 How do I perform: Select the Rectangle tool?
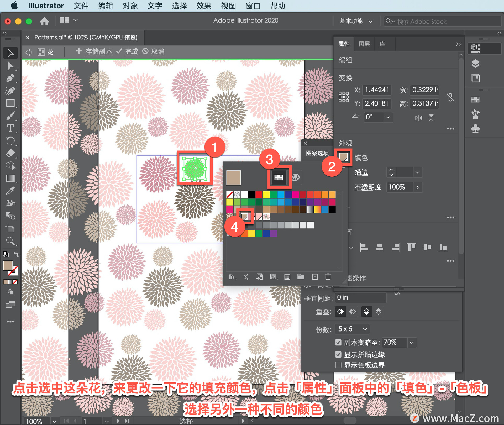pyautogui.click(x=10, y=103)
